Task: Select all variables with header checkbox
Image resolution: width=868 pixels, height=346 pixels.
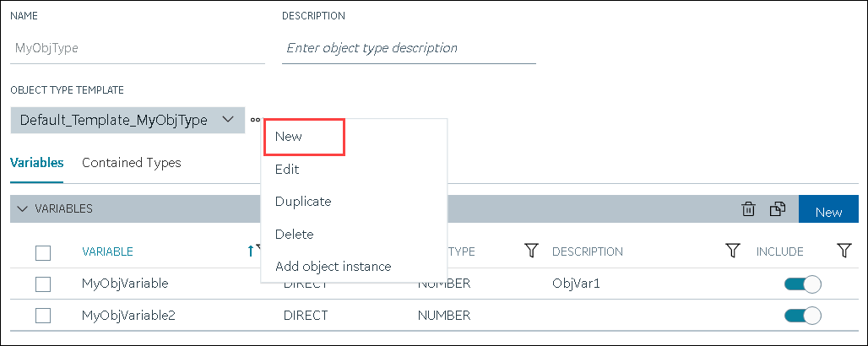Action: pyautogui.click(x=43, y=252)
